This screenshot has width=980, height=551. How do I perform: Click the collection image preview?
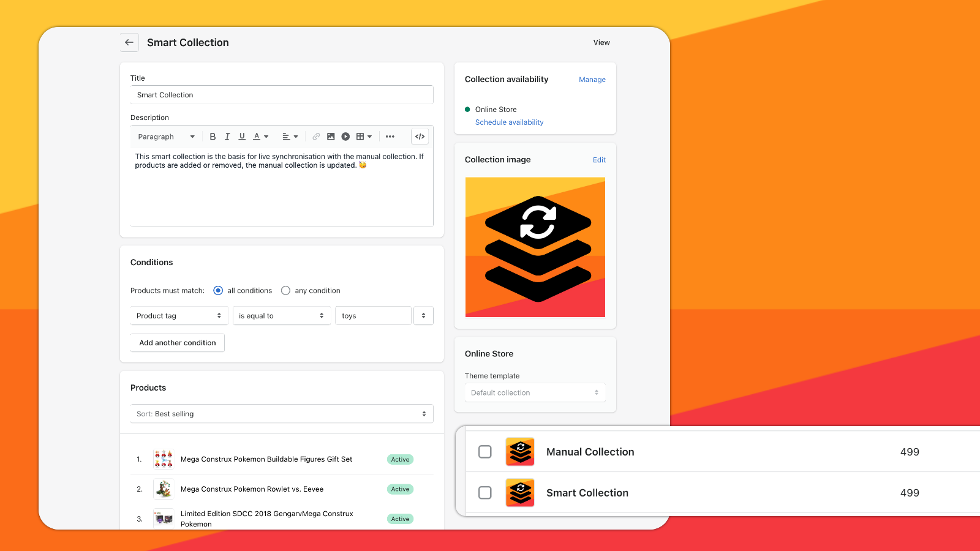click(535, 247)
